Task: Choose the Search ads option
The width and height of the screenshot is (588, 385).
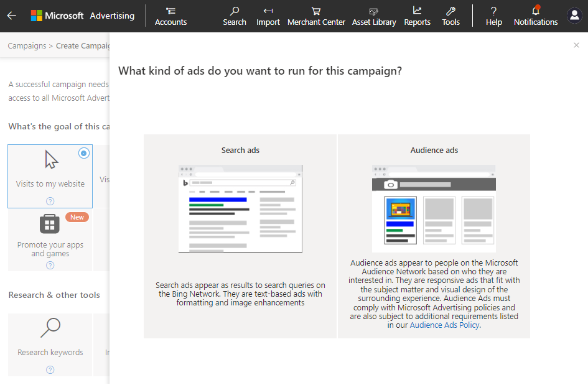Action: click(240, 236)
